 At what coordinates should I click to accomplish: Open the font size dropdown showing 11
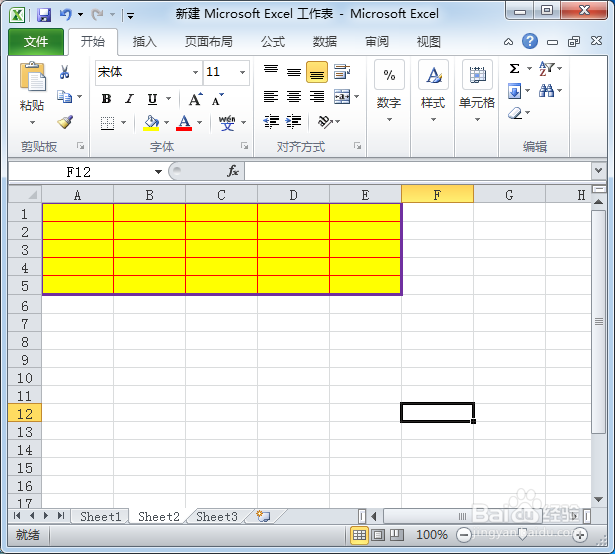(x=242, y=73)
